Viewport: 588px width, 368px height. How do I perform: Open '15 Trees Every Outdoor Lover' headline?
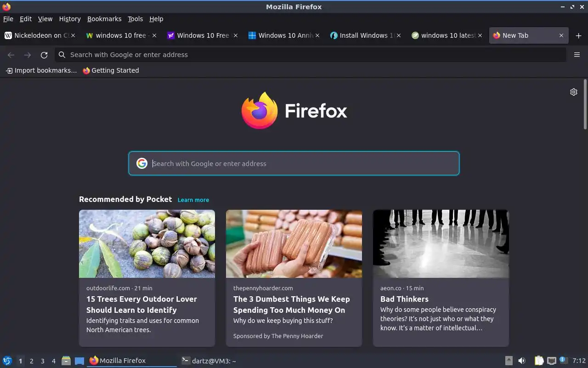point(141,305)
